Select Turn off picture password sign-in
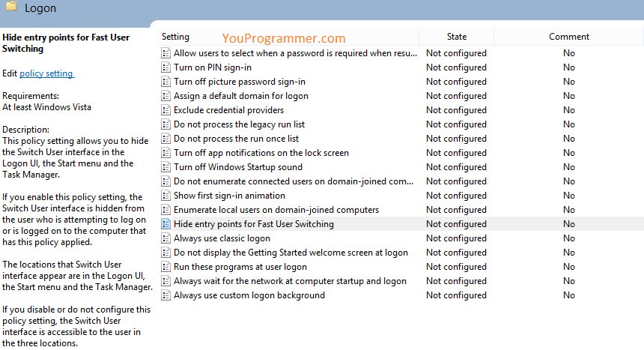 [240, 82]
